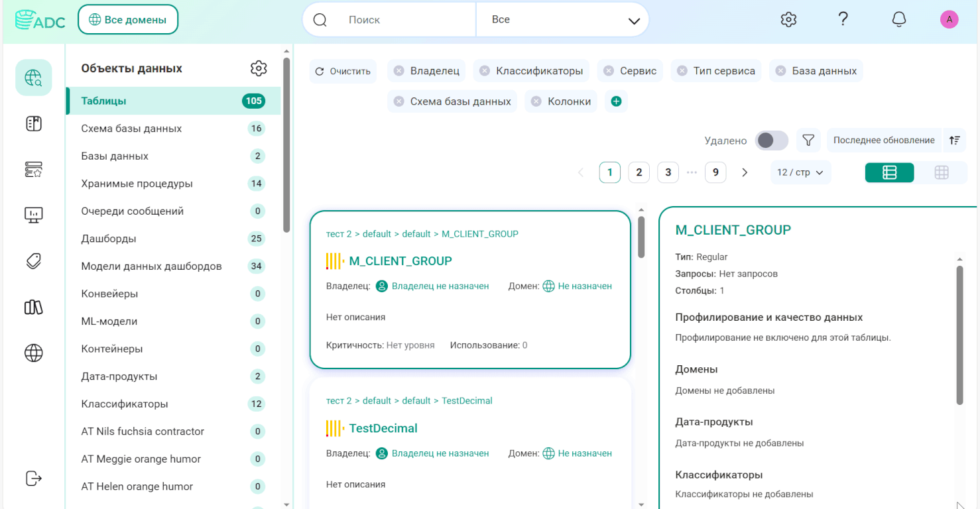Click the sort order icon
This screenshot has width=980, height=509.
(x=955, y=141)
